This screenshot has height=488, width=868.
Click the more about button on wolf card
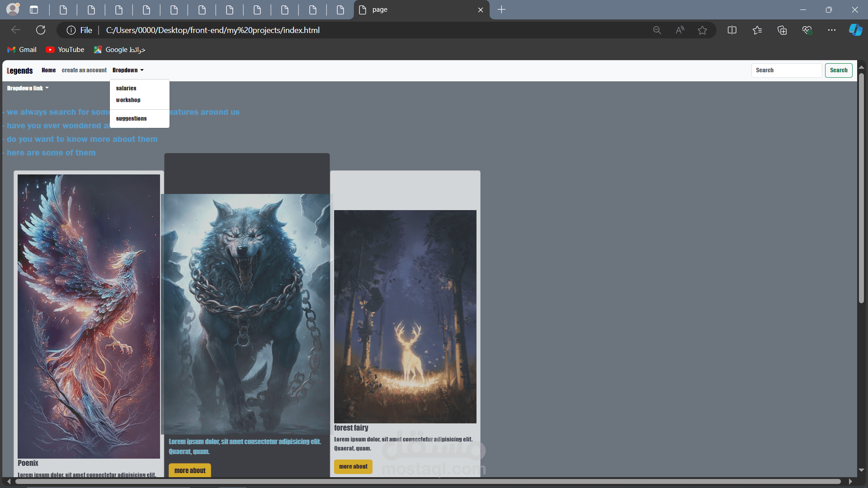[x=190, y=471]
